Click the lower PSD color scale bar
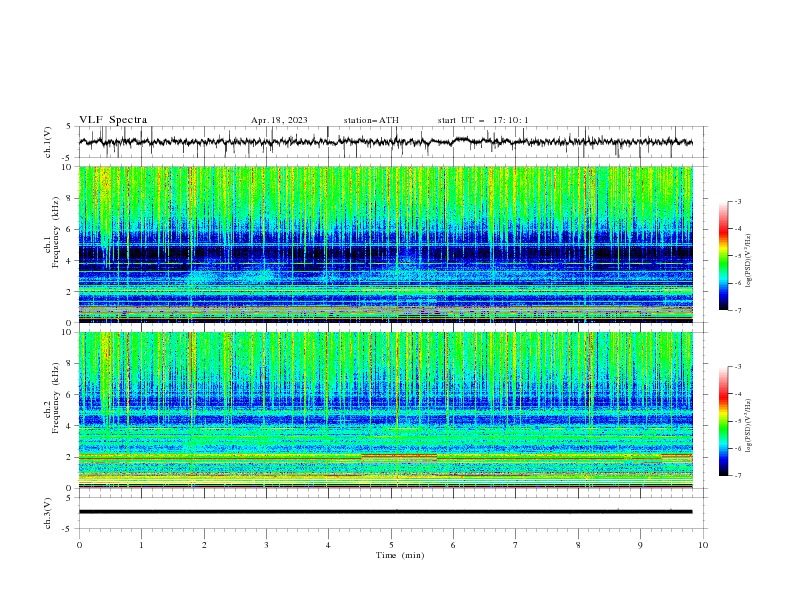Screen dimensions: 792x612 [x=723, y=421]
